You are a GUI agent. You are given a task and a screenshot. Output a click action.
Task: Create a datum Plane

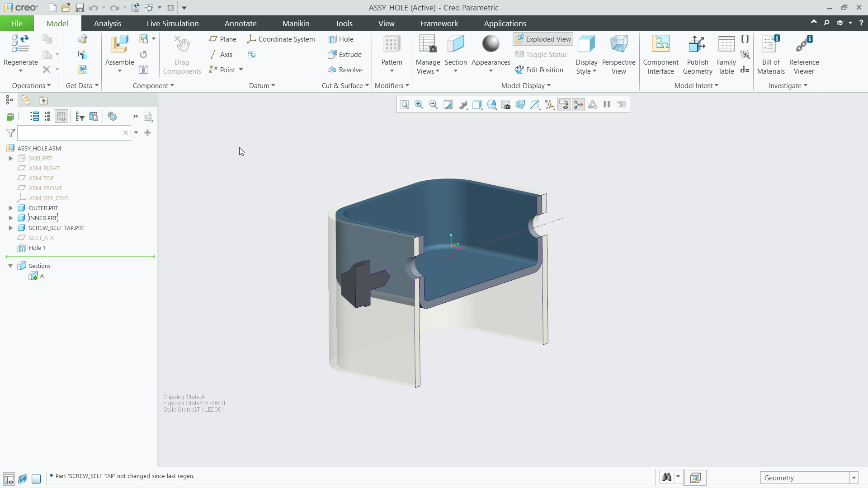(223, 39)
